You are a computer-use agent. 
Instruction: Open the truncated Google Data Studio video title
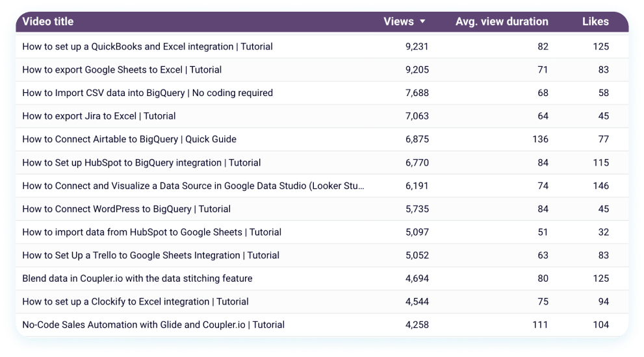193,186
